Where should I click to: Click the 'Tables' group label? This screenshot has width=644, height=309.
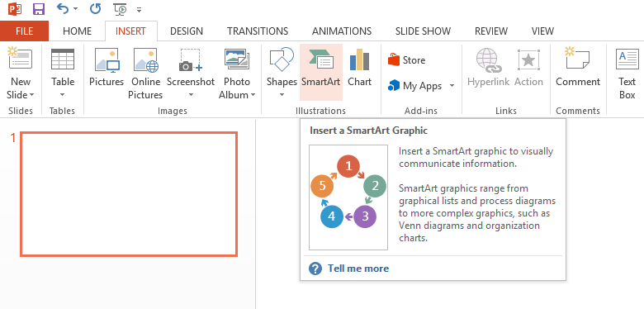click(x=62, y=111)
